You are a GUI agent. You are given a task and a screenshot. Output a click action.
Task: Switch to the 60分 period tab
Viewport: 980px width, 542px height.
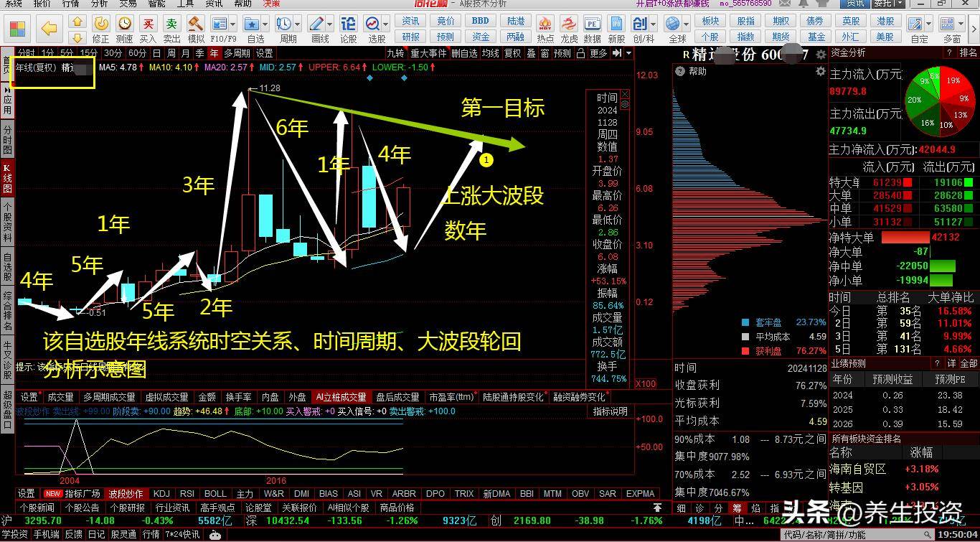pos(136,53)
